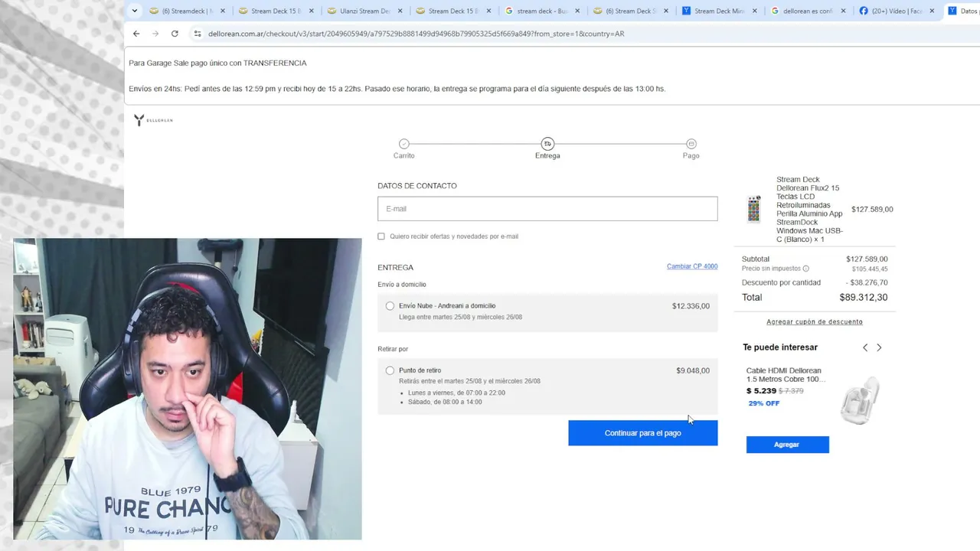Select the Datos tab
Viewport: 980px width, 551px height.
tap(962, 11)
